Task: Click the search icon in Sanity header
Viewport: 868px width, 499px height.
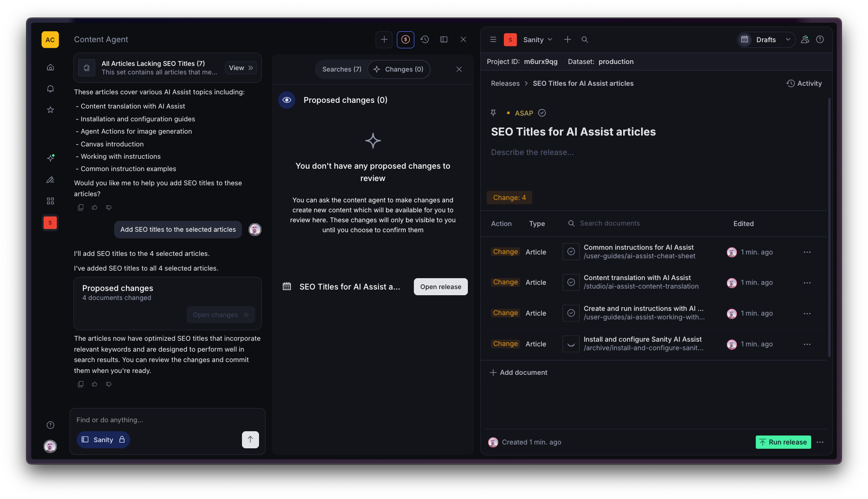Action: 584,40
